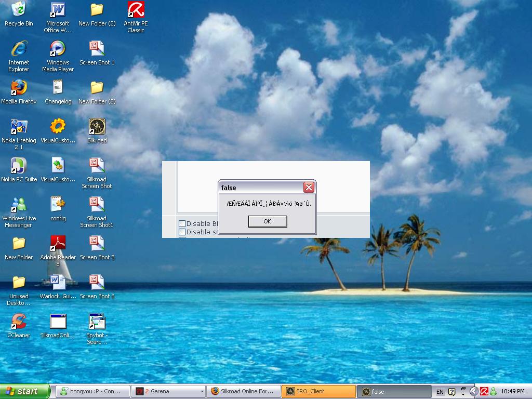Click the clock in the system tray
The image size is (532, 399).
click(x=513, y=391)
